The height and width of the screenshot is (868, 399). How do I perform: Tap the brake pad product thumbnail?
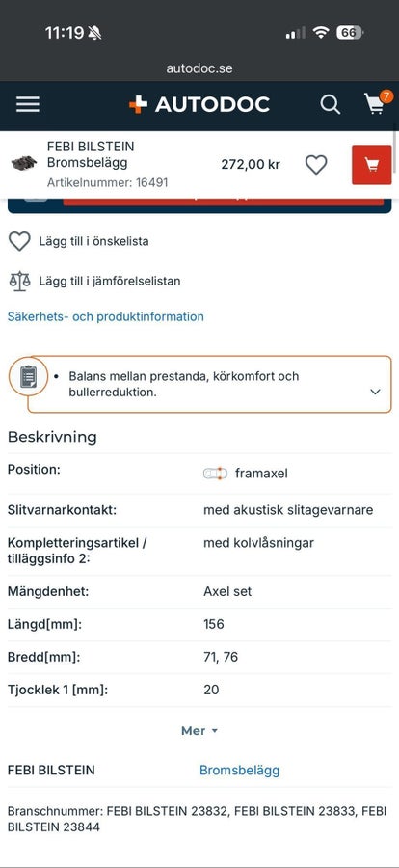click(x=24, y=163)
